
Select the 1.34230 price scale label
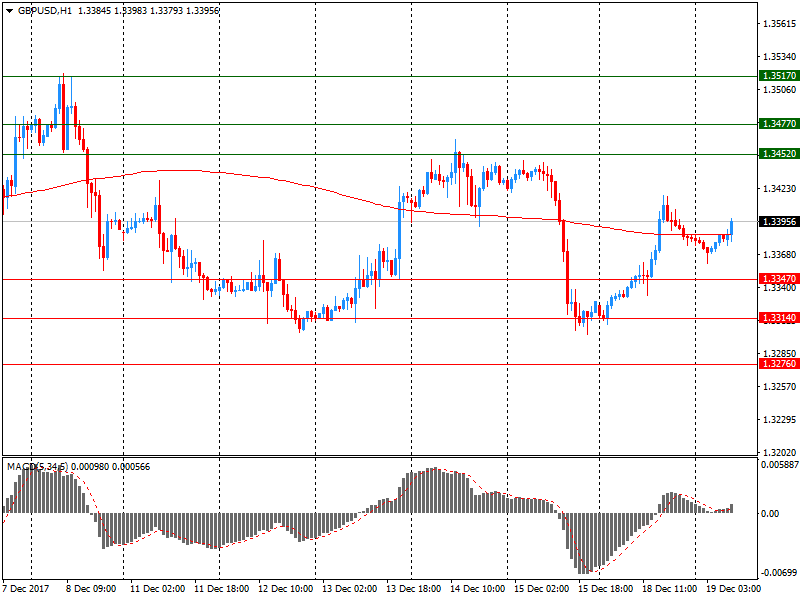tap(780, 189)
